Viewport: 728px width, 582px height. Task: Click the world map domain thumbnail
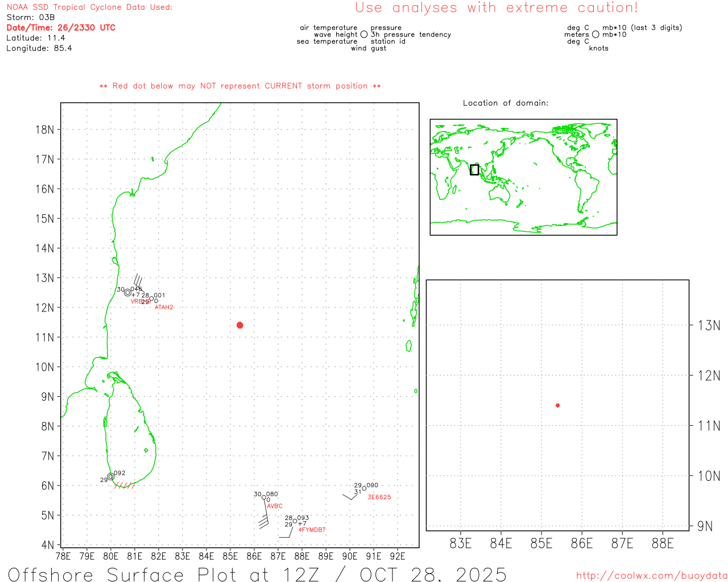click(523, 177)
